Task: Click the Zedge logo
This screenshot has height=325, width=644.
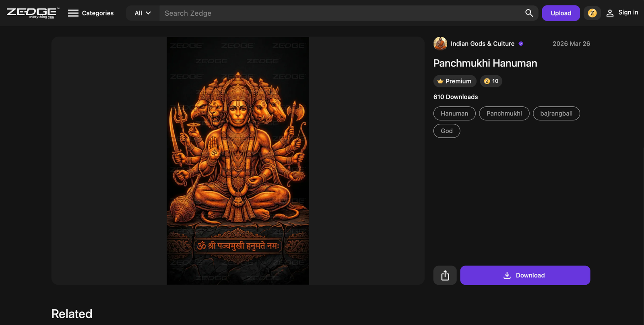Action: 33,13
